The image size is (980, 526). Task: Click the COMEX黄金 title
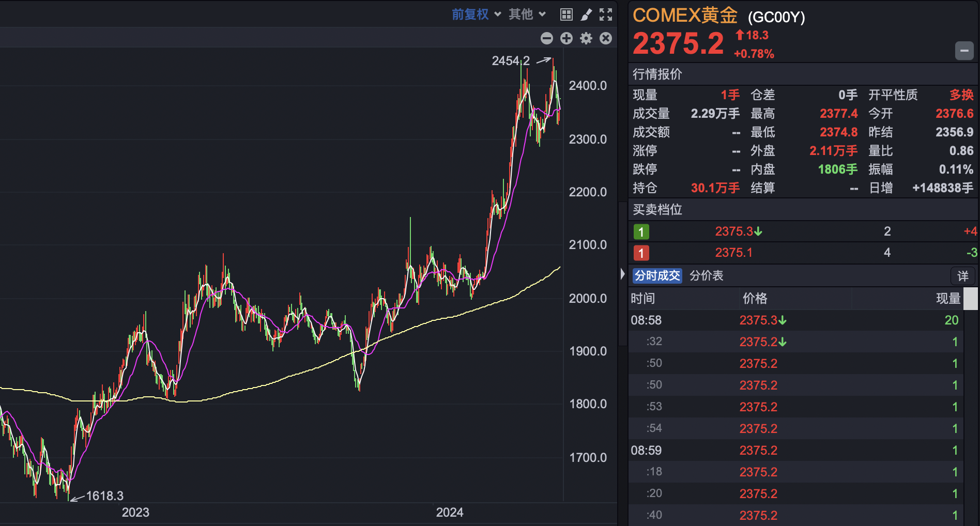(x=685, y=16)
